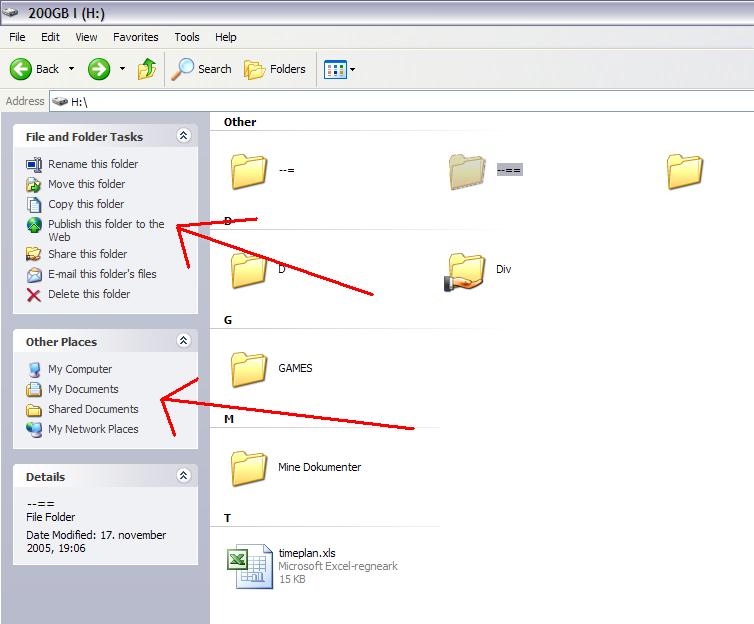Select the Mine Dokumenter folder
This screenshot has width=754, height=624.
pyautogui.click(x=249, y=468)
